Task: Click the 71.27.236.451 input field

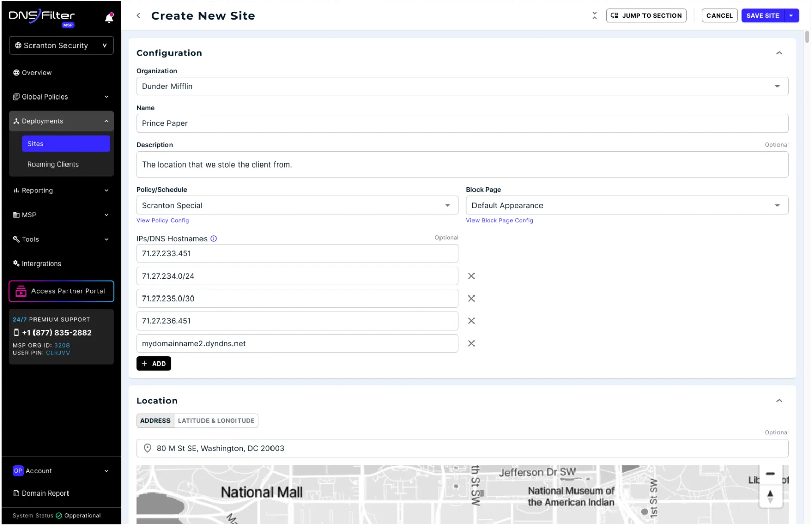Action: pos(297,321)
